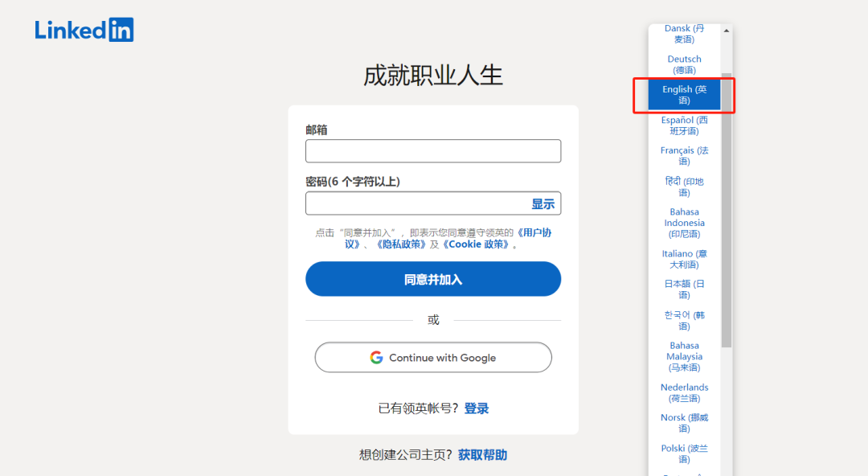
Task: Select Deutsch (德语) language option
Action: 684,64
